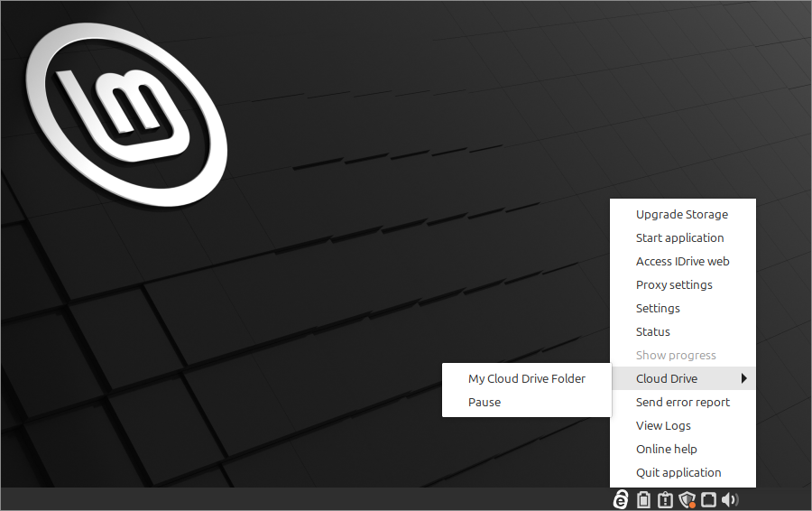Select the Settings menu item
The height and width of the screenshot is (511, 812).
pyautogui.click(x=683, y=309)
